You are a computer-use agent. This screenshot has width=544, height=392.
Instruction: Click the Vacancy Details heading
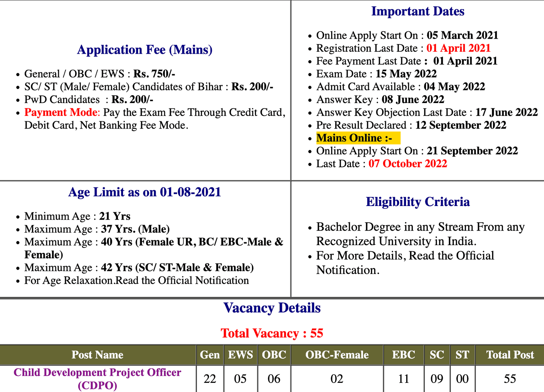coord(272,308)
